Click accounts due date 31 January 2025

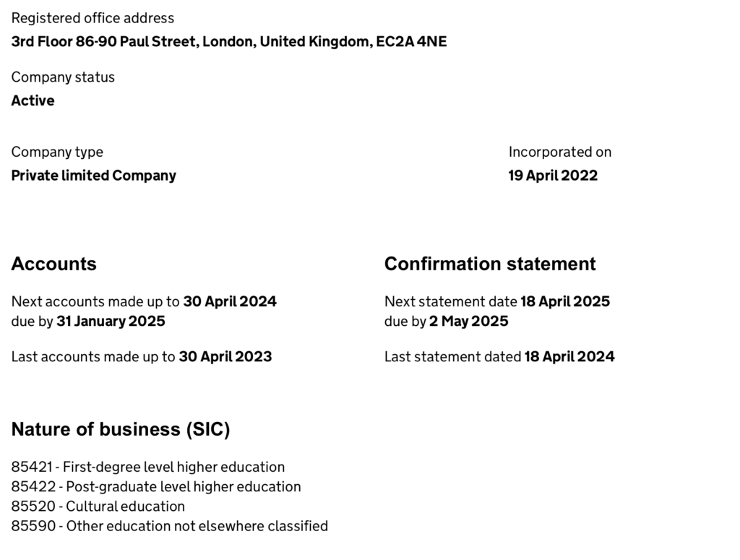pyautogui.click(x=111, y=322)
